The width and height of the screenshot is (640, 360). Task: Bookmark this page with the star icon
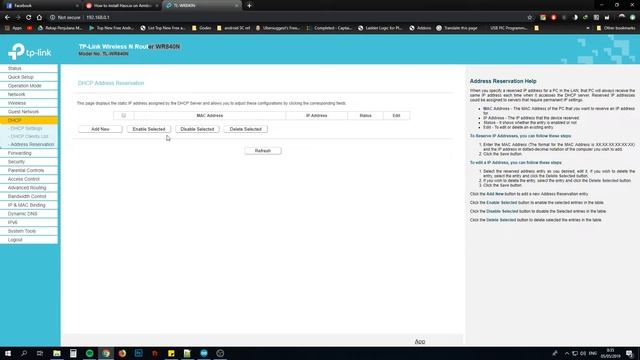pos(530,18)
